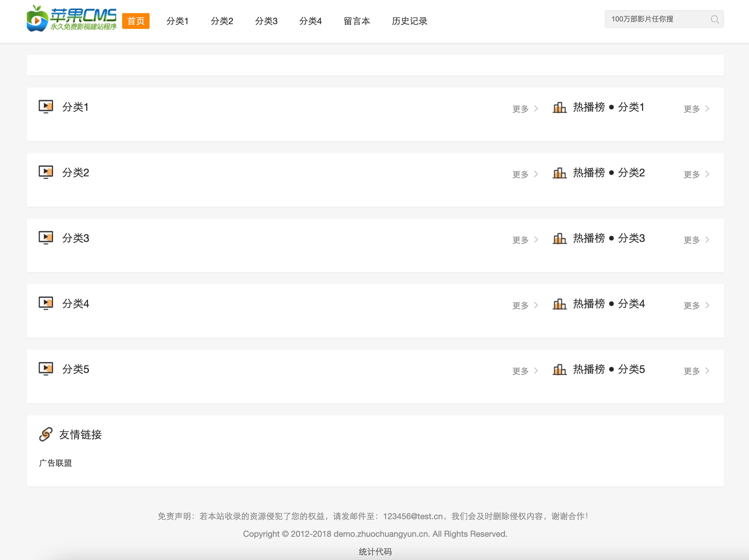The width and height of the screenshot is (749, 560).
Task: Click the chain link icon by 友情链接
Action: point(46,434)
